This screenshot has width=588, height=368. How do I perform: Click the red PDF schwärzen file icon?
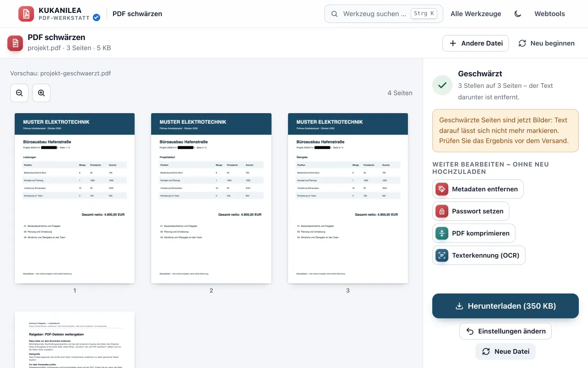[15, 43]
